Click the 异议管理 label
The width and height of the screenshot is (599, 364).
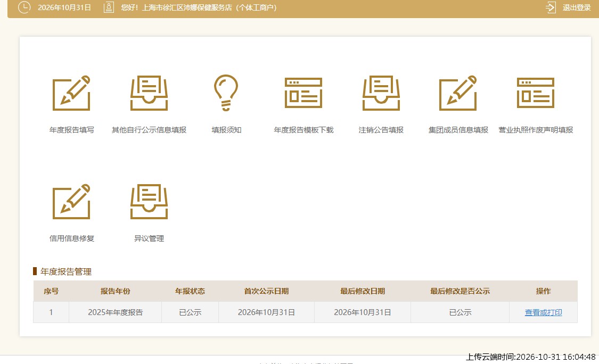click(149, 238)
